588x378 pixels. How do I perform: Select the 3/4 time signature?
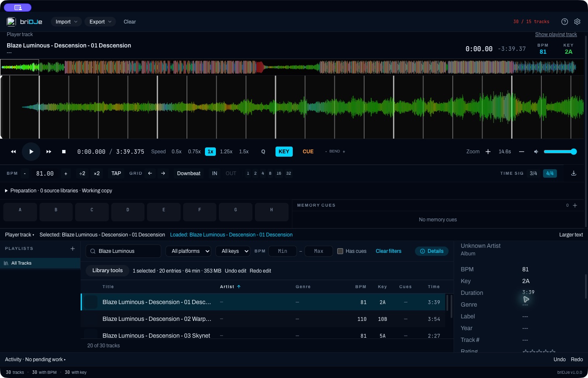[x=533, y=173]
